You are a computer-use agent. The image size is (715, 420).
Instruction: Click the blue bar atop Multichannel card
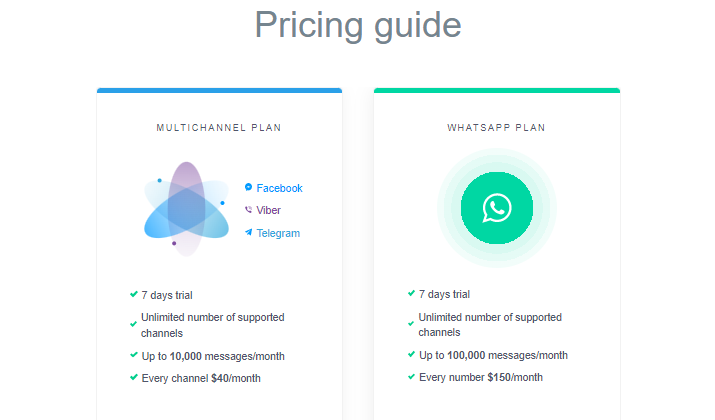219,90
